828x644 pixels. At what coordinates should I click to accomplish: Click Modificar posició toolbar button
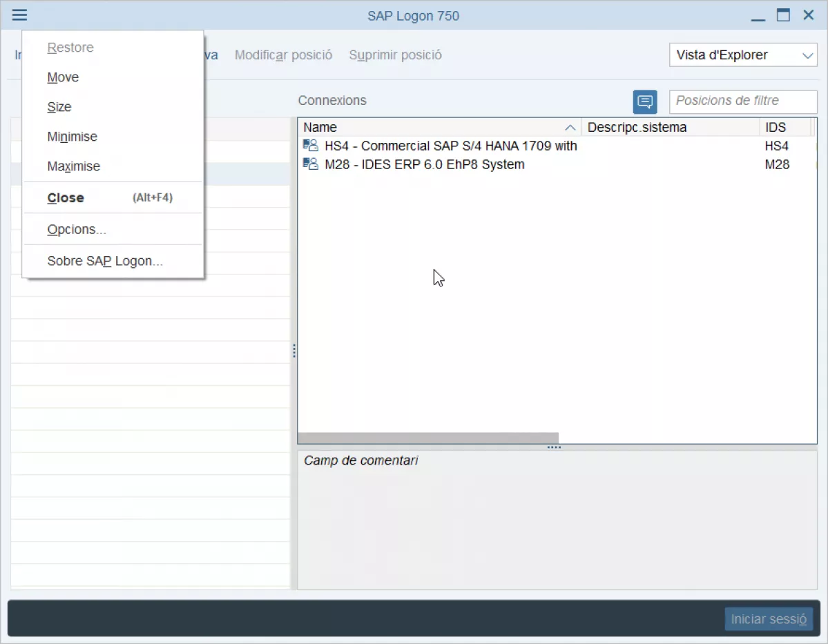click(x=283, y=55)
